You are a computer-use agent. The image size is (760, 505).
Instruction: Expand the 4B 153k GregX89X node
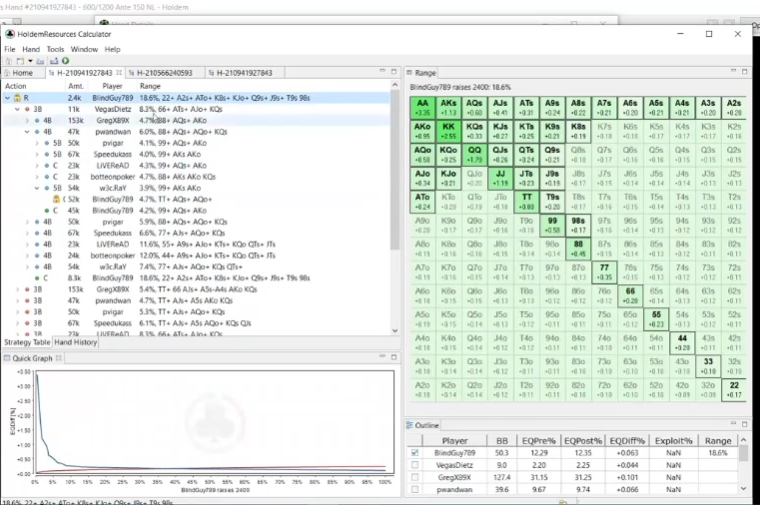27,121
